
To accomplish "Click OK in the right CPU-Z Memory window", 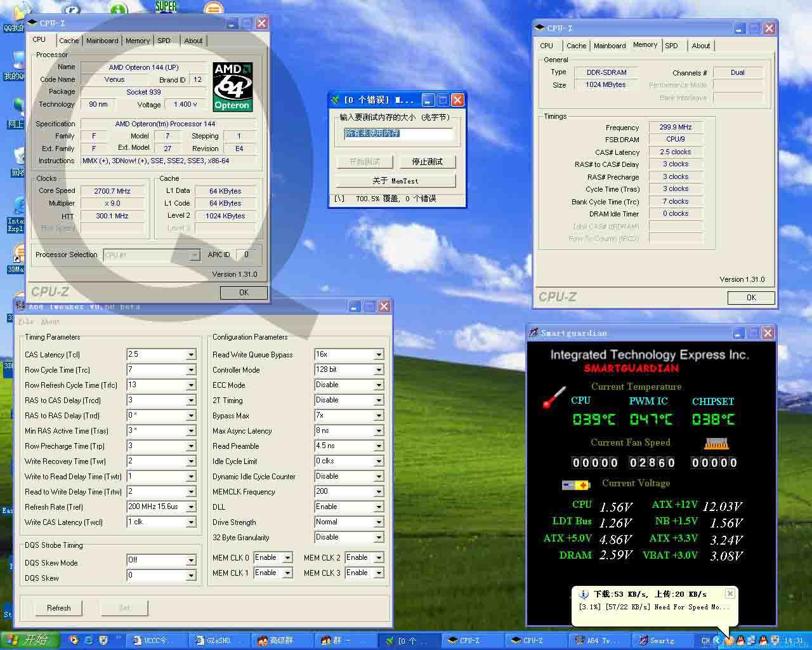I will pos(751,298).
